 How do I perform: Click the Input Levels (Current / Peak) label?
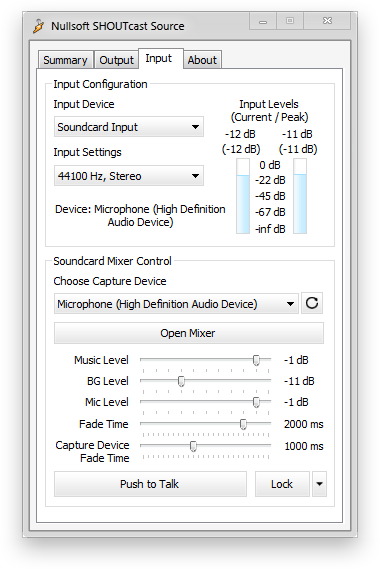[x=269, y=111]
